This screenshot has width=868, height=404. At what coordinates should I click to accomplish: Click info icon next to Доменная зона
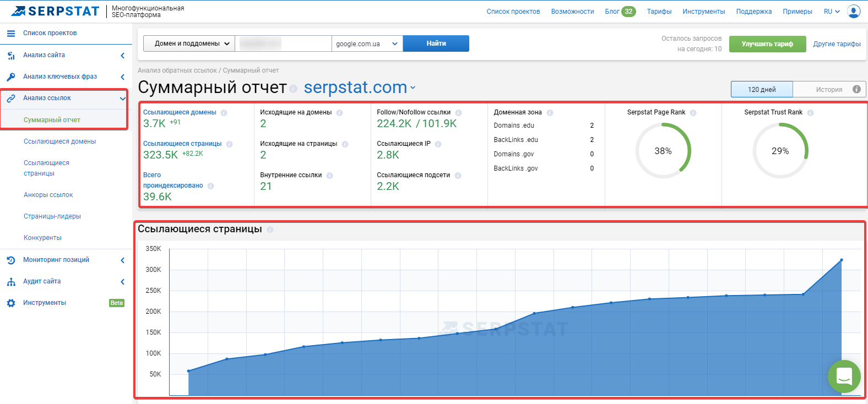(x=550, y=112)
